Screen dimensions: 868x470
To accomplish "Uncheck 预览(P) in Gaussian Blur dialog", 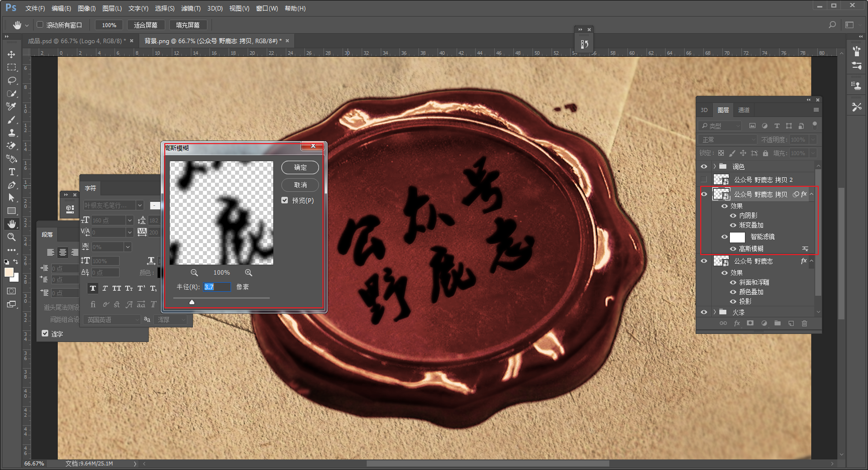I will tap(285, 200).
